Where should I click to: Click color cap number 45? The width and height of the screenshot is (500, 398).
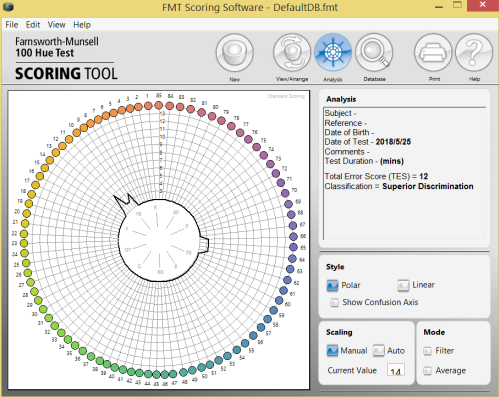[x=156, y=374]
